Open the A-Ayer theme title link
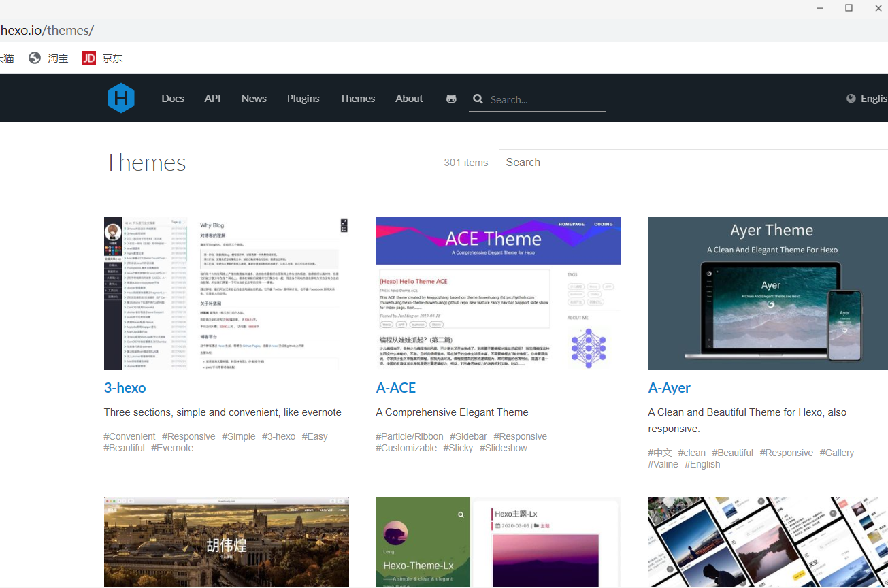The width and height of the screenshot is (888, 588). 669,388
